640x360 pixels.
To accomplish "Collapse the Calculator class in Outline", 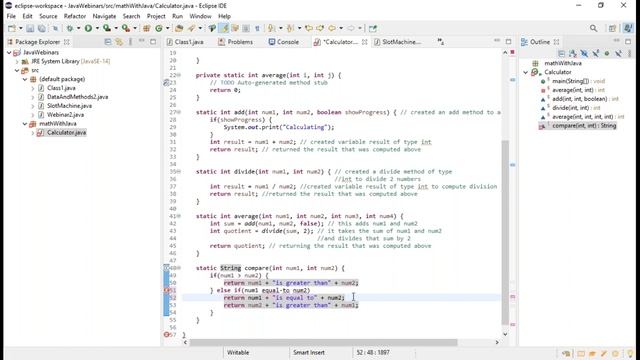I will tap(526, 72).
